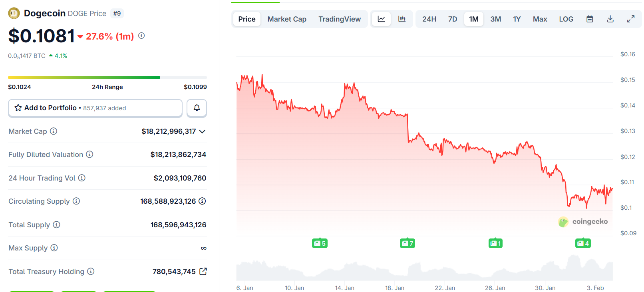
Task: Expand Market Cap value chevron
Action: click(x=202, y=131)
